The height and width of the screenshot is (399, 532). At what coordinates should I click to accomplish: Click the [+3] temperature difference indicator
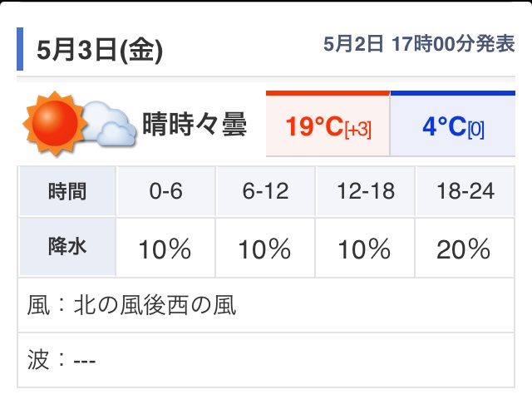[358, 130]
